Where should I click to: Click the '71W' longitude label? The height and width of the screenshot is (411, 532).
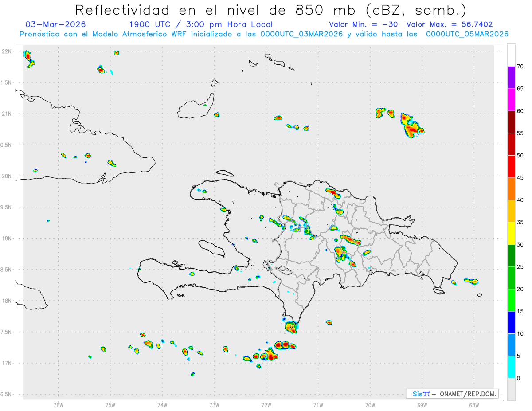(x=318, y=405)
